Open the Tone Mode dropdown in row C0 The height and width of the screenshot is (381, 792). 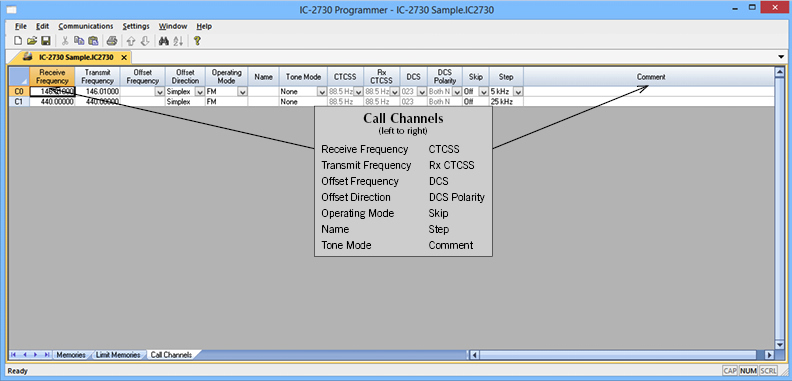[322, 92]
